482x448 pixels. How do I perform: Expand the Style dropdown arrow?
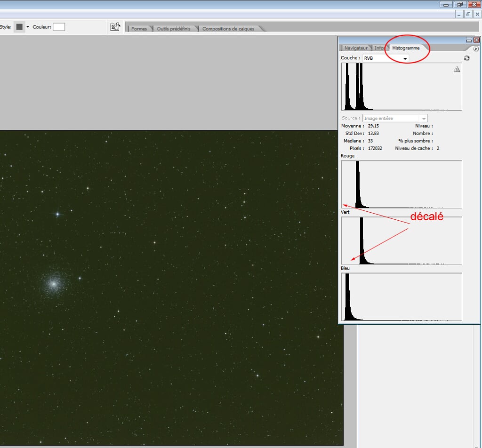tap(28, 27)
